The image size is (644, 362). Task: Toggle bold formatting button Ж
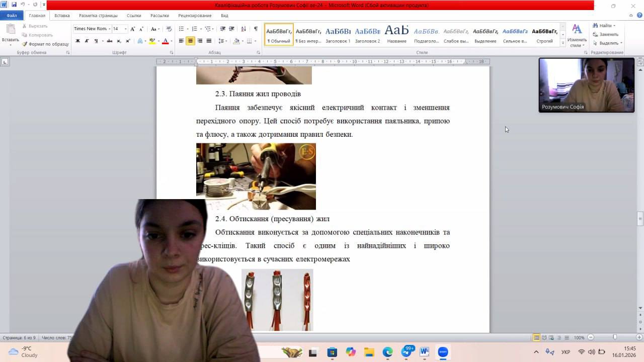(x=77, y=41)
